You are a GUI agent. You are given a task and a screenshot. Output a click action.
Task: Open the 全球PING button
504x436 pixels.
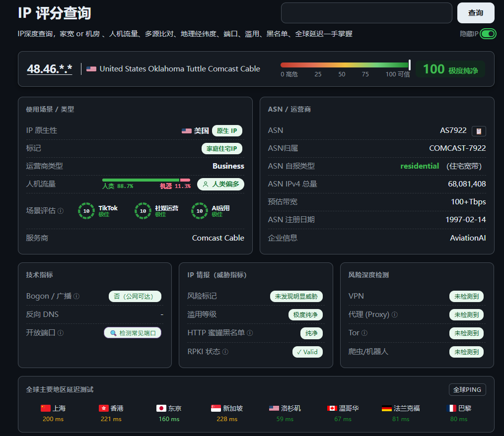467,390
